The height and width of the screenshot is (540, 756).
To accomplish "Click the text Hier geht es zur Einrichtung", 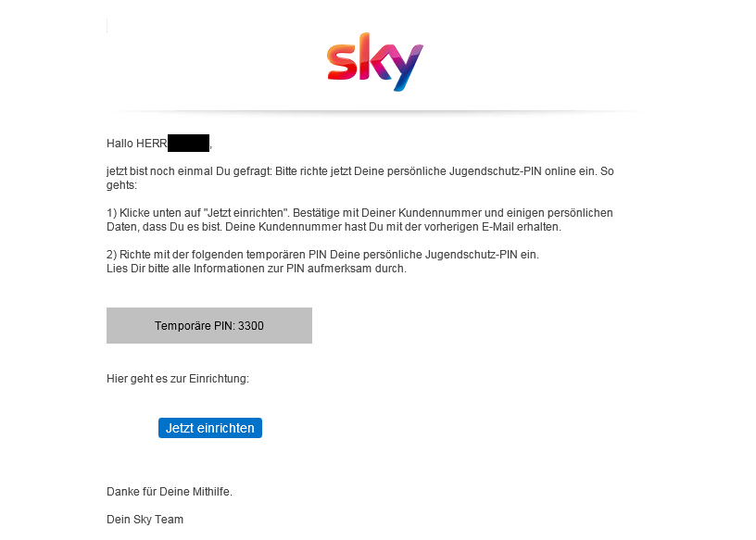I will (178, 379).
